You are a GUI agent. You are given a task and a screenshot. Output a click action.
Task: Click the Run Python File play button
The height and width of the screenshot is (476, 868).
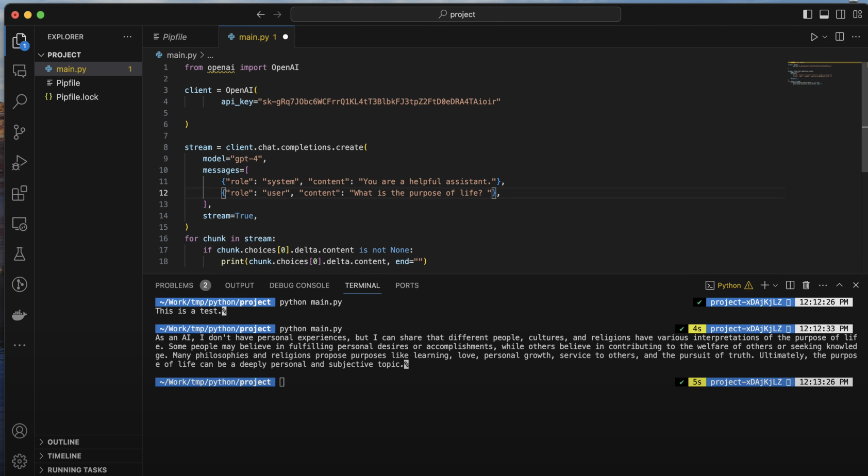click(814, 37)
